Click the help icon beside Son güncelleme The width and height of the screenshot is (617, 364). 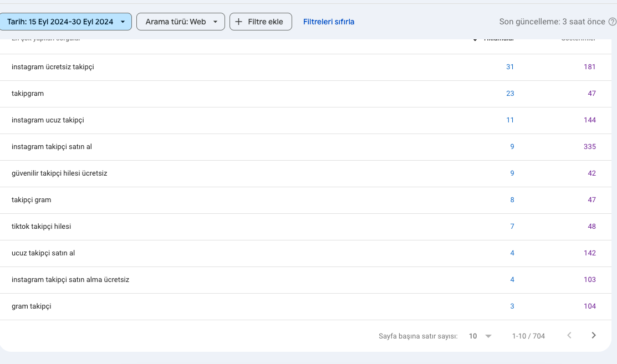pos(612,22)
